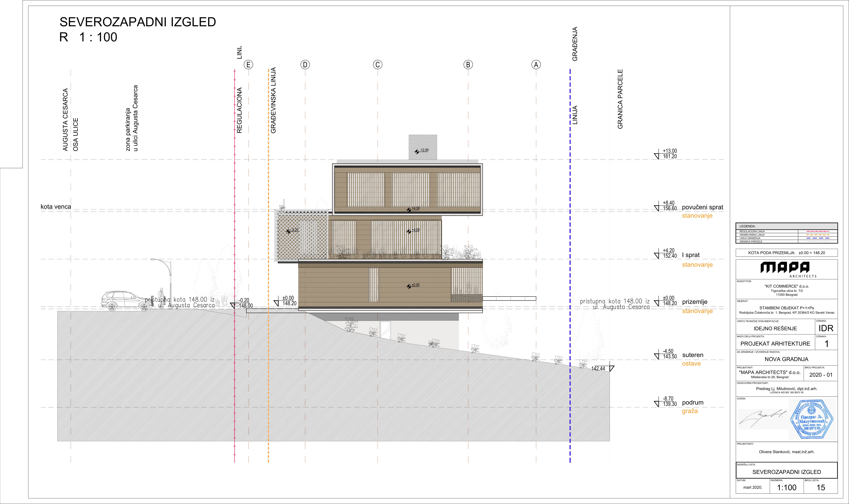Select grid bubble A
The width and height of the screenshot is (849, 504).
point(536,64)
